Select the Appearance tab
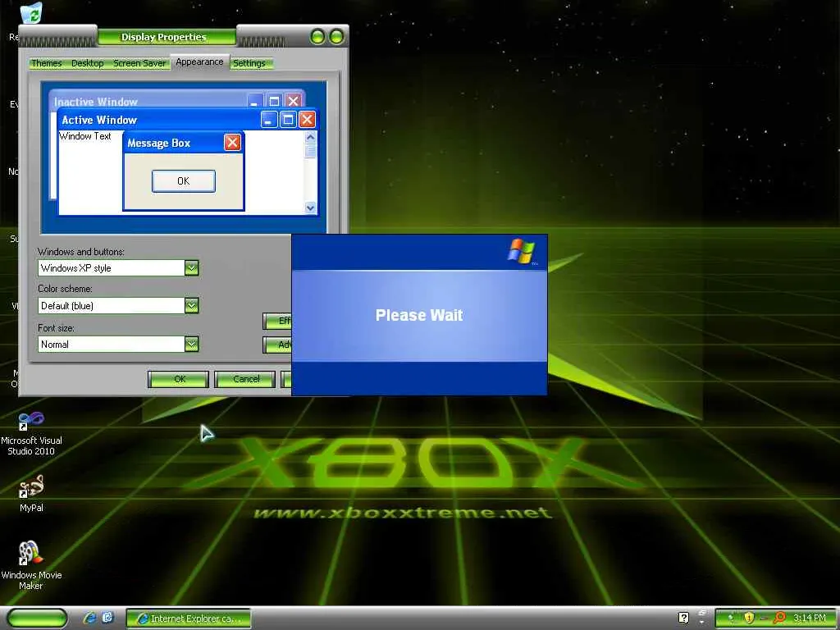The width and height of the screenshot is (840, 630). [199, 62]
